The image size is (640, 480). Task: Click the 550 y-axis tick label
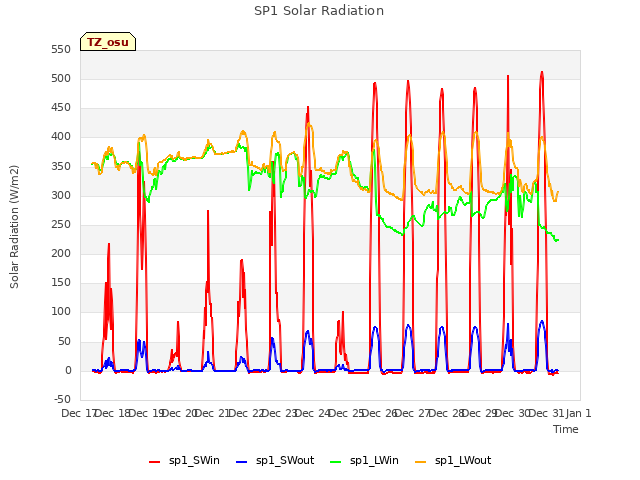point(61,49)
